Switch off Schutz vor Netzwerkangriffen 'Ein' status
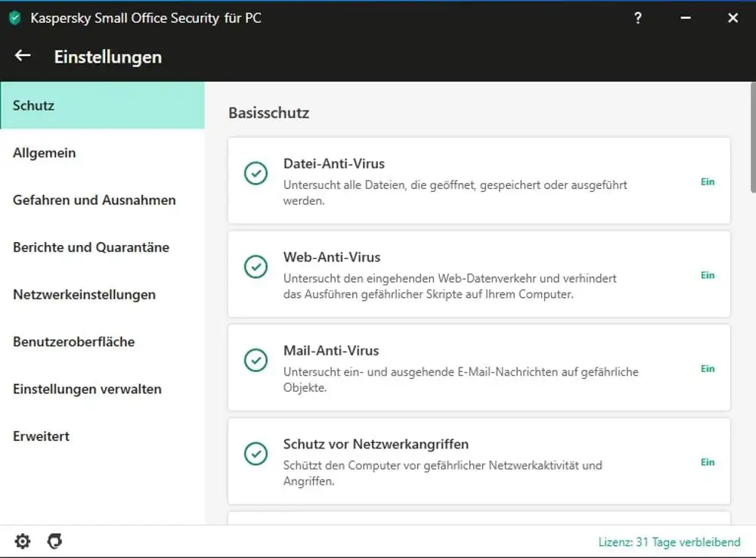Image resolution: width=756 pixels, height=558 pixels. tap(707, 462)
